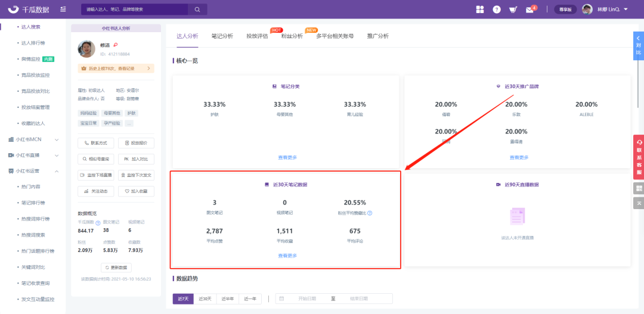Open the mail notifications icon
The height and width of the screenshot is (314, 644).
530,10
